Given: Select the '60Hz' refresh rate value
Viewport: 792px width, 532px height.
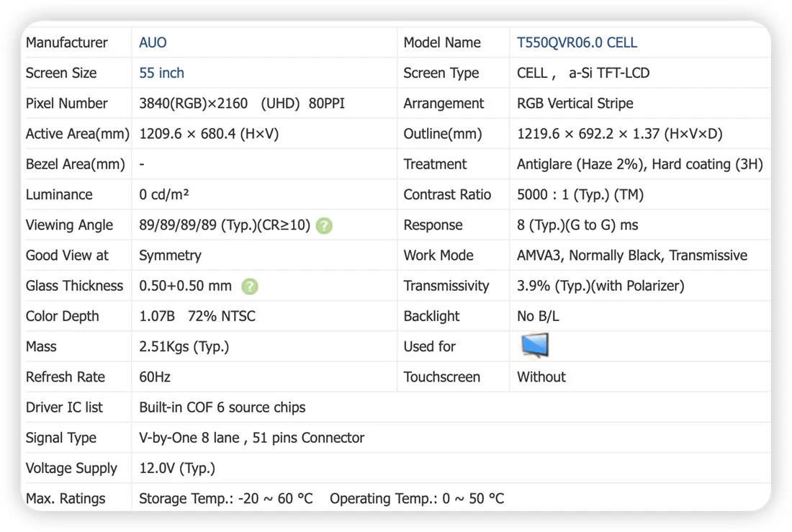Looking at the screenshot, I should [155, 377].
